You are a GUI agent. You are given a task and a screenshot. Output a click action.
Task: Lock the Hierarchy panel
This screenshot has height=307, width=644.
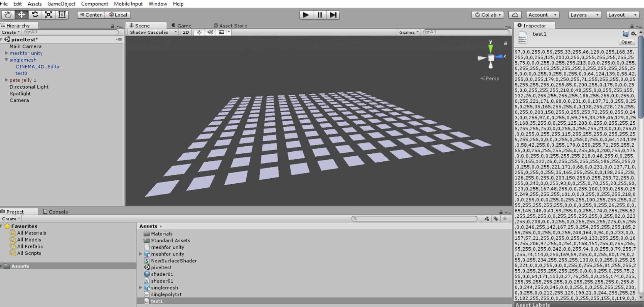[x=113, y=26]
